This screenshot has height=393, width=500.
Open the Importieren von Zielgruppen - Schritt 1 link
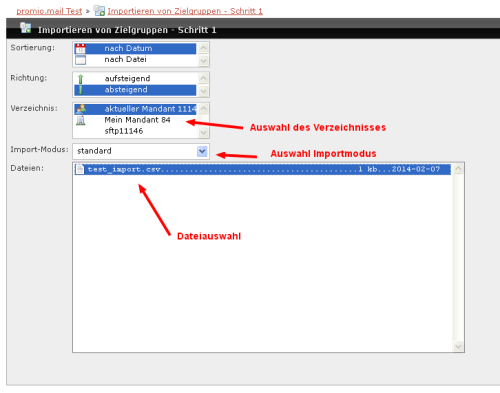coord(185,11)
